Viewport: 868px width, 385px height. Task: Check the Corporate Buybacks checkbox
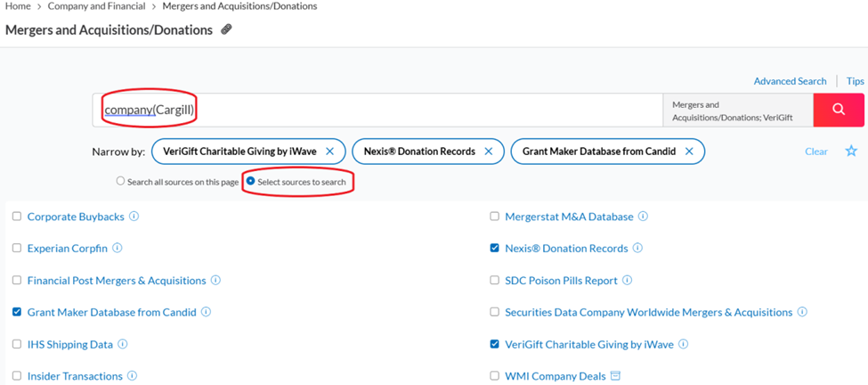tap(17, 217)
